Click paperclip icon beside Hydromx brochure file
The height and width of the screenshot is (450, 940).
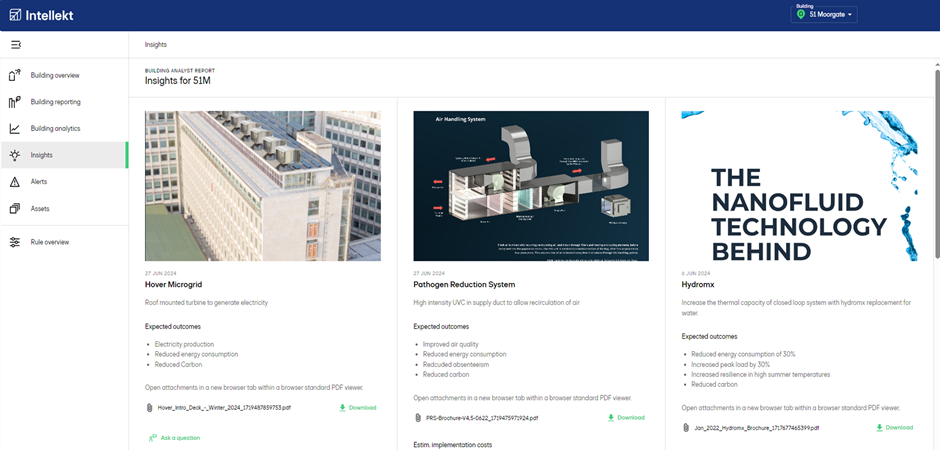coord(686,428)
